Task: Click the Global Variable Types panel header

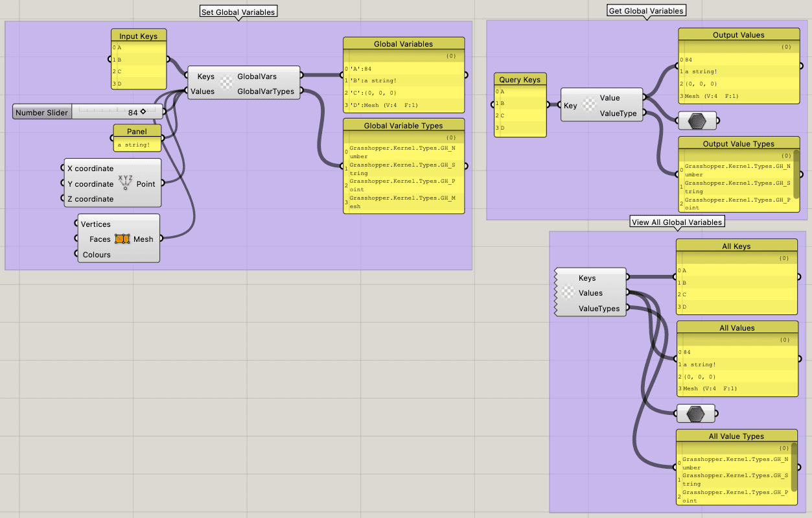Action: 403,125
